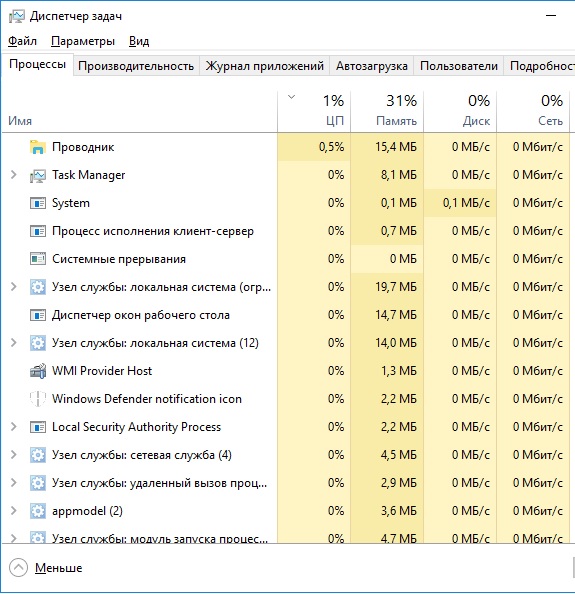Screen dimensions: 575x594
Task: Switch to the Производительность tab
Action: coord(136,66)
